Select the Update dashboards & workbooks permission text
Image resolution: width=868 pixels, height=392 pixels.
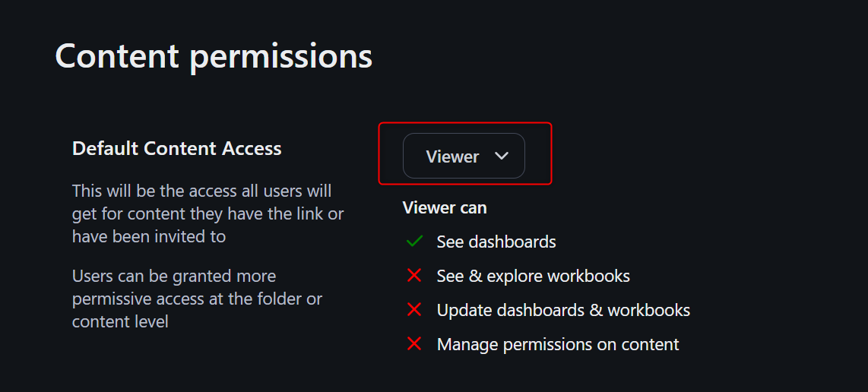coord(563,310)
